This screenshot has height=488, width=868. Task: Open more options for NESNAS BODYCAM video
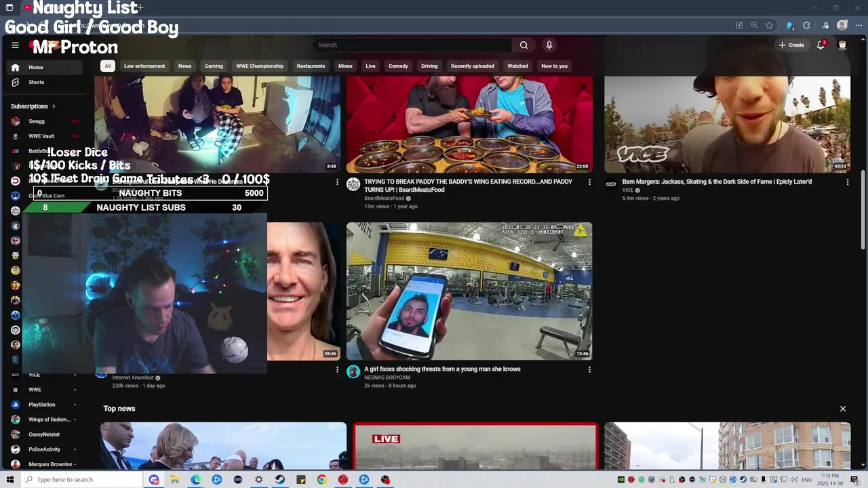pos(589,369)
